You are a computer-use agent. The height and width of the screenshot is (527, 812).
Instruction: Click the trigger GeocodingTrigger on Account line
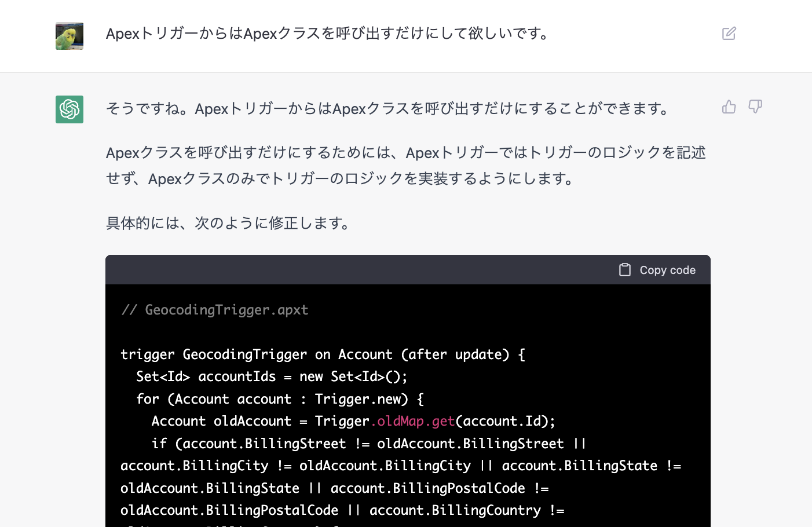coord(323,354)
